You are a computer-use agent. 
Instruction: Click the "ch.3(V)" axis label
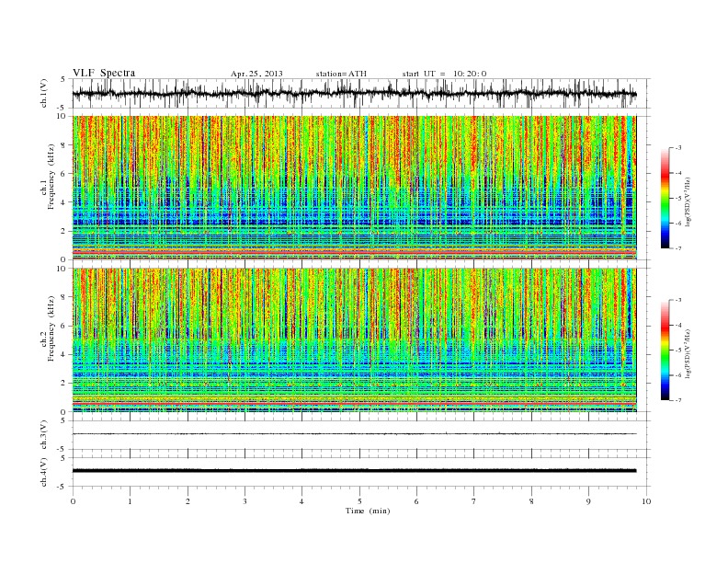click(44, 437)
